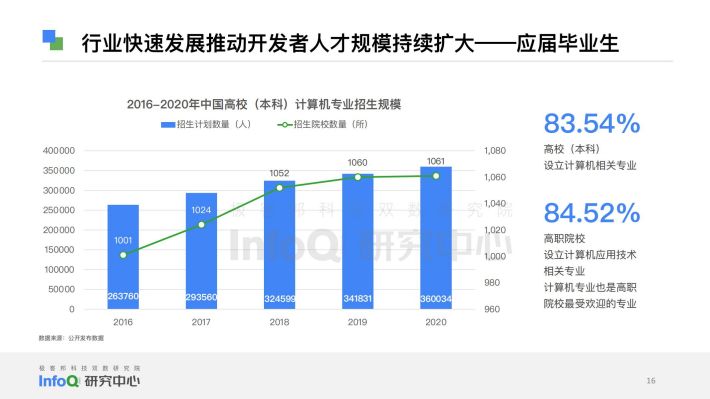Select the 2016 bar showing 263760
This screenshot has height=399, width=710.
coord(123,257)
